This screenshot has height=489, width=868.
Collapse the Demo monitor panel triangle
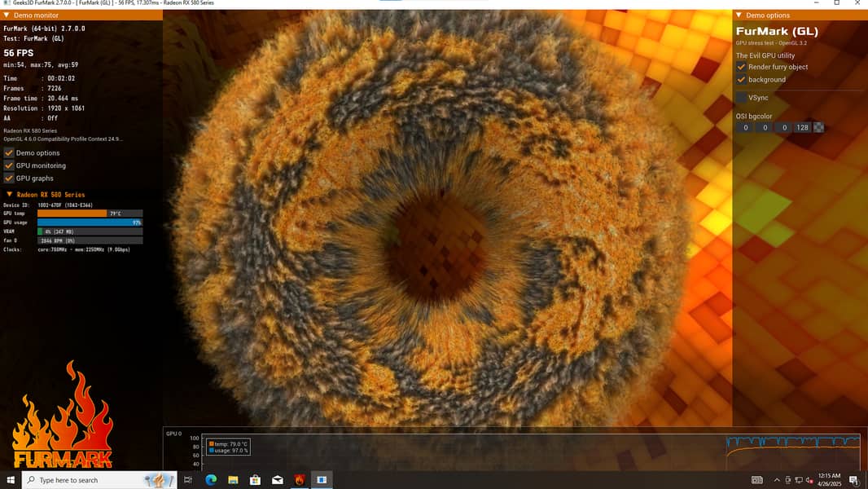coord(6,15)
